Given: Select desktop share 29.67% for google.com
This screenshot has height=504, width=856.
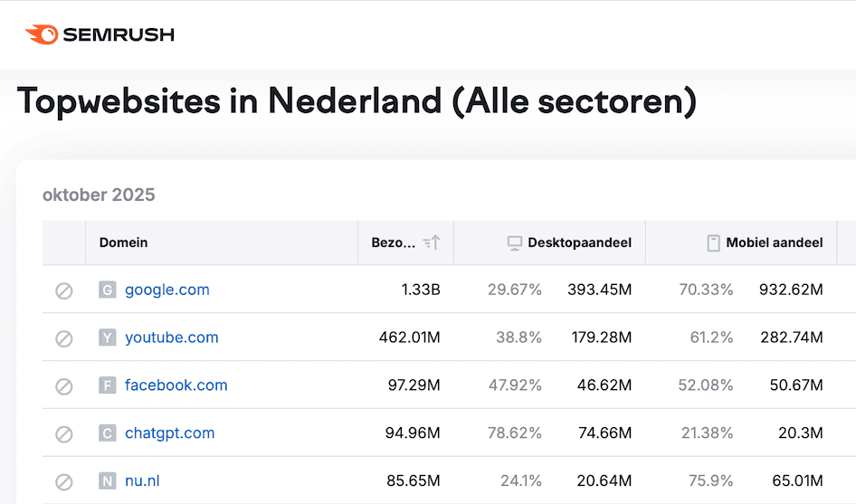Looking at the screenshot, I should point(514,290).
